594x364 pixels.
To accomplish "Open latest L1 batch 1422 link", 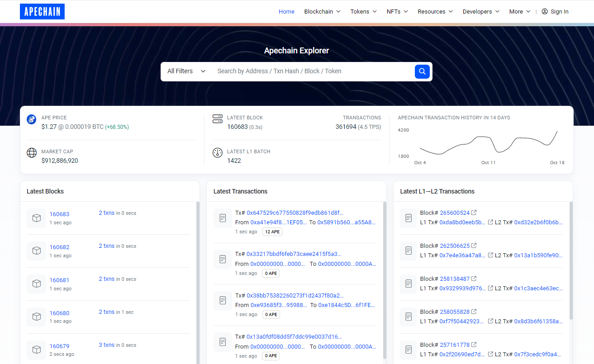I will click(x=234, y=161).
